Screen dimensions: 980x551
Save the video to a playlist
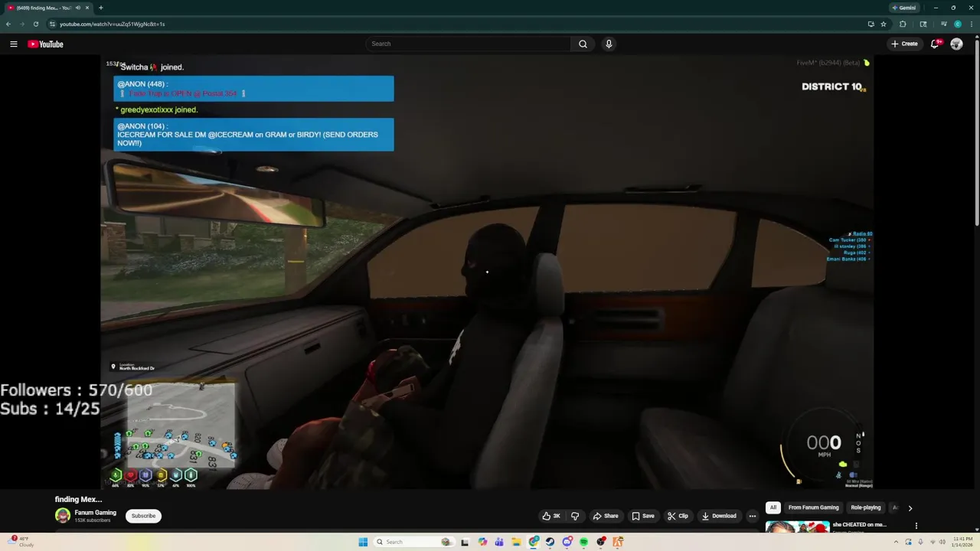[x=643, y=516]
